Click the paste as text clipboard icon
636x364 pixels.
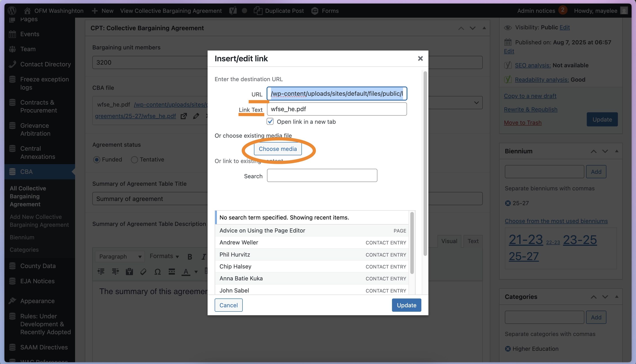point(129,272)
